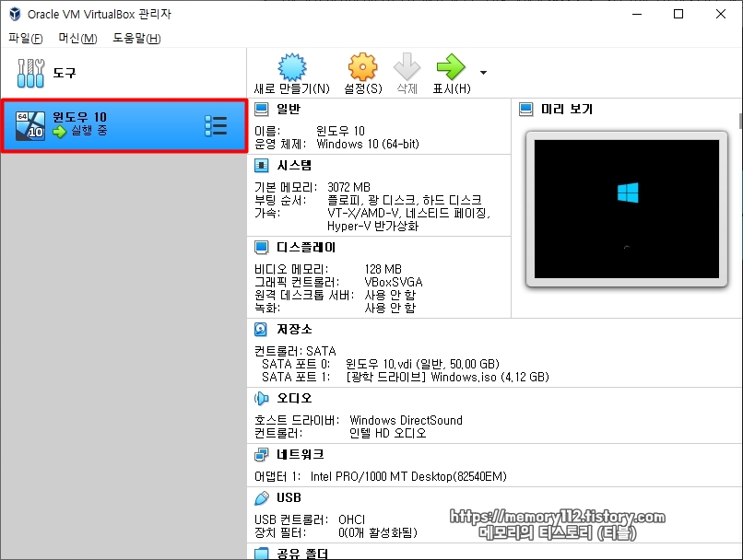Click the 128 MB video memory value
This screenshot has width=743, height=560.
click(383, 269)
